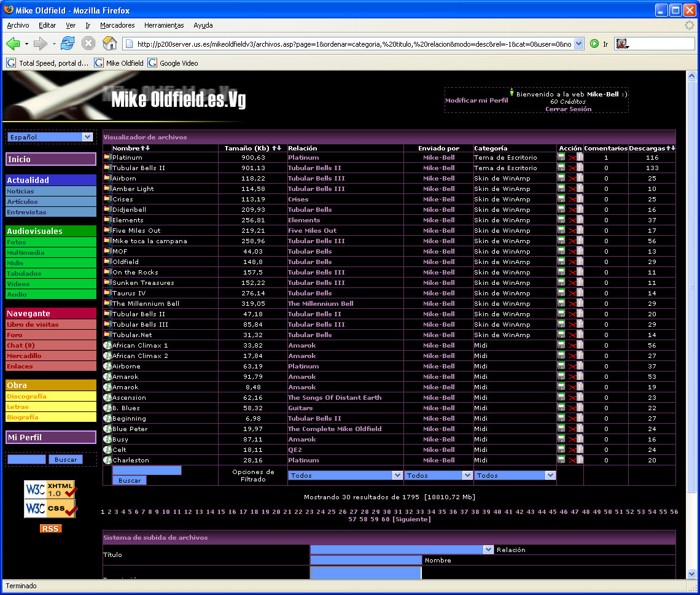Sort by Descargas using the up arrow
The image size is (700, 595).
click(x=668, y=148)
